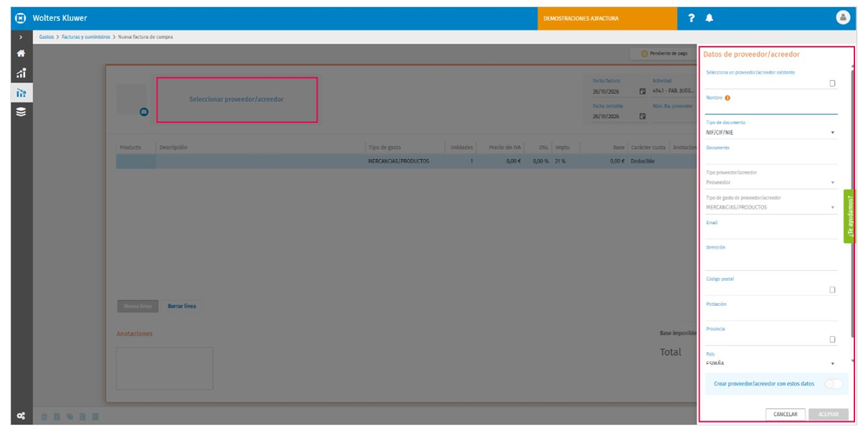The width and height of the screenshot is (868, 437).
Task: Open the user profile avatar
Action: click(x=843, y=17)
